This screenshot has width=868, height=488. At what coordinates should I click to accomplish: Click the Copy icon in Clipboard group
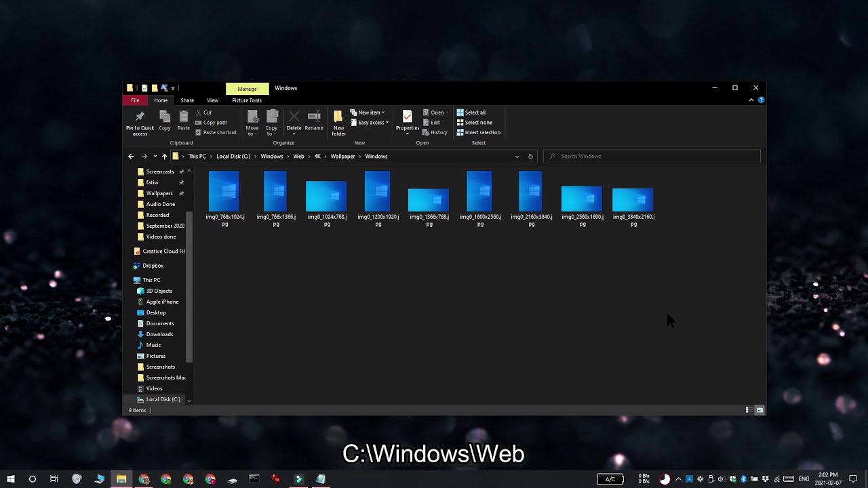165,117
